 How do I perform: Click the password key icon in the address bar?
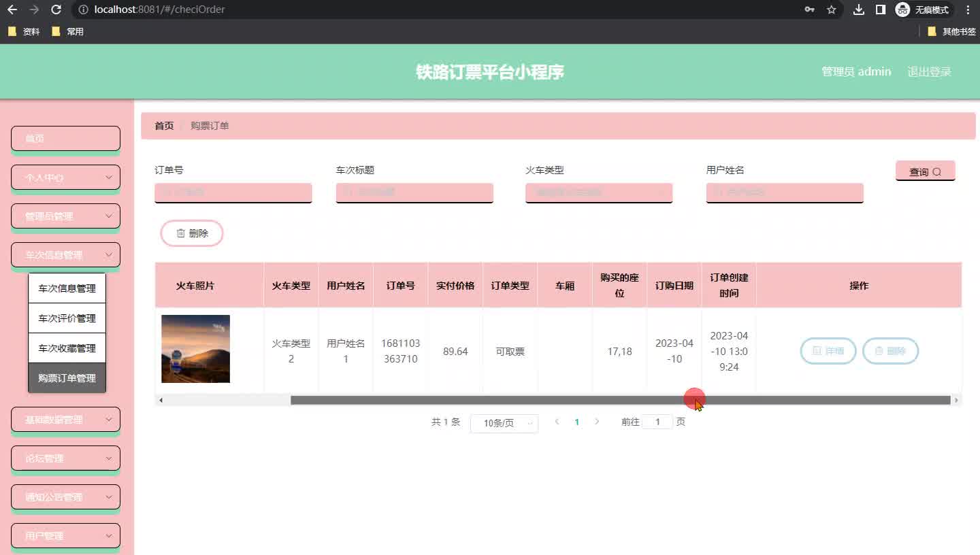(810, 10)
